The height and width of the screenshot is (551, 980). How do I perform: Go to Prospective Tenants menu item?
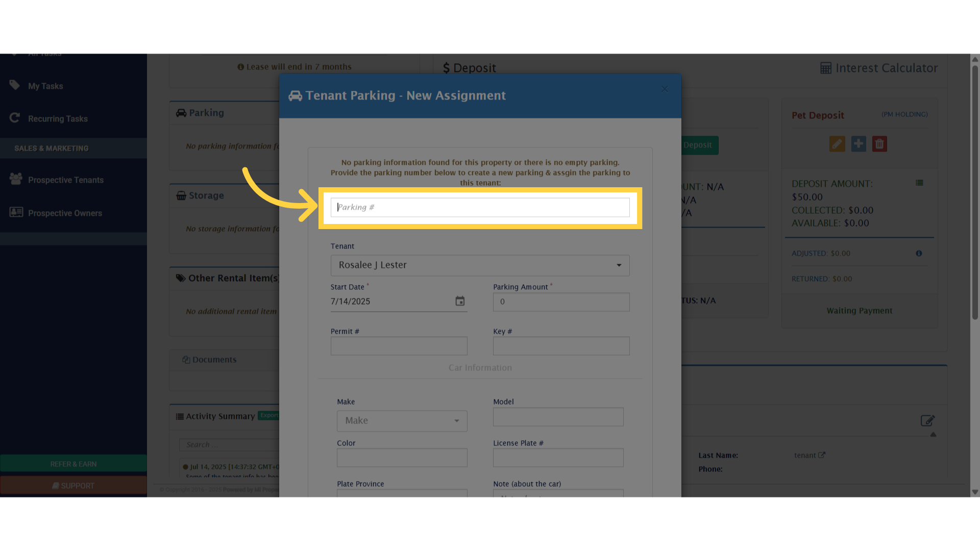tap(65, 180)
